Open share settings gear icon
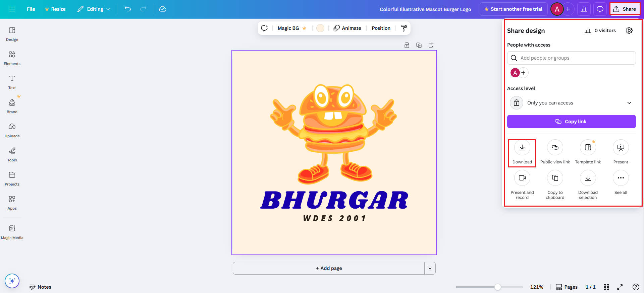The image size is (644, 293). (629, 30)
